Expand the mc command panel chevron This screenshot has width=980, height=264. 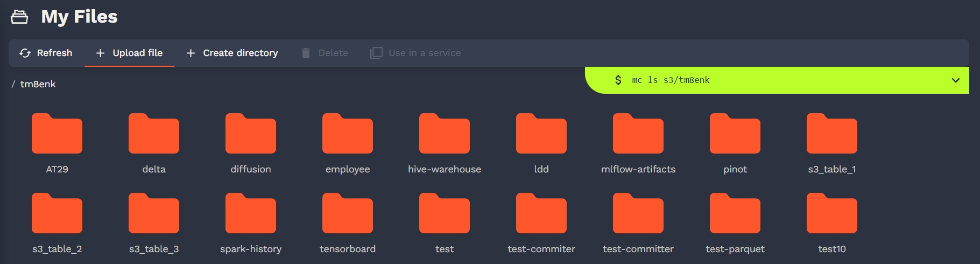click(956, 80)
